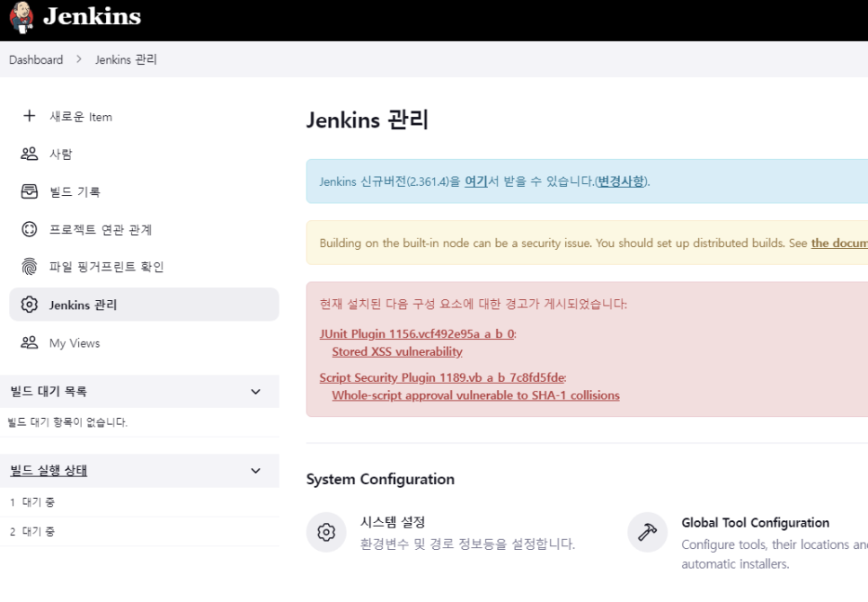The height and width of the screenshot is (602, 868).
Task: Select the Jenkins 관리 sidebar entry
Action: pyautogui.click(x=144, y=305)
